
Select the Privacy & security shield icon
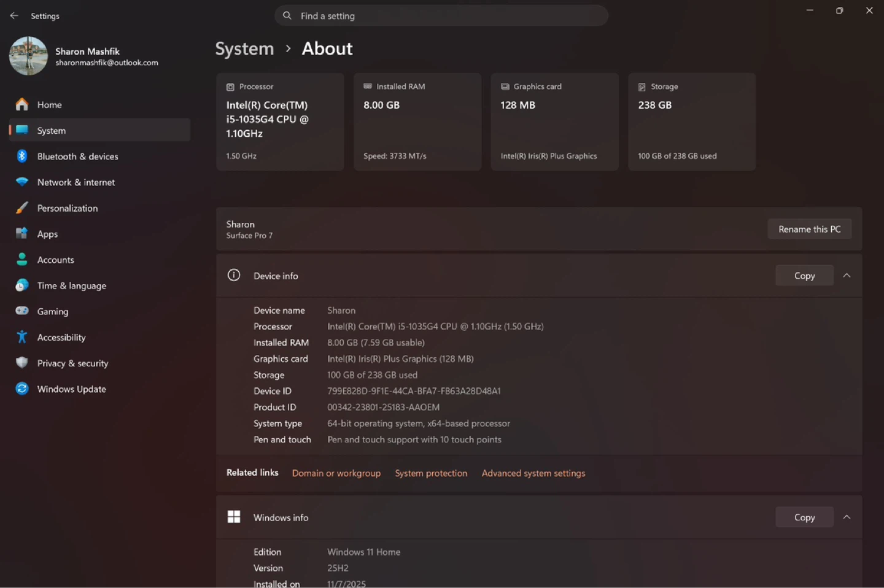22,363
